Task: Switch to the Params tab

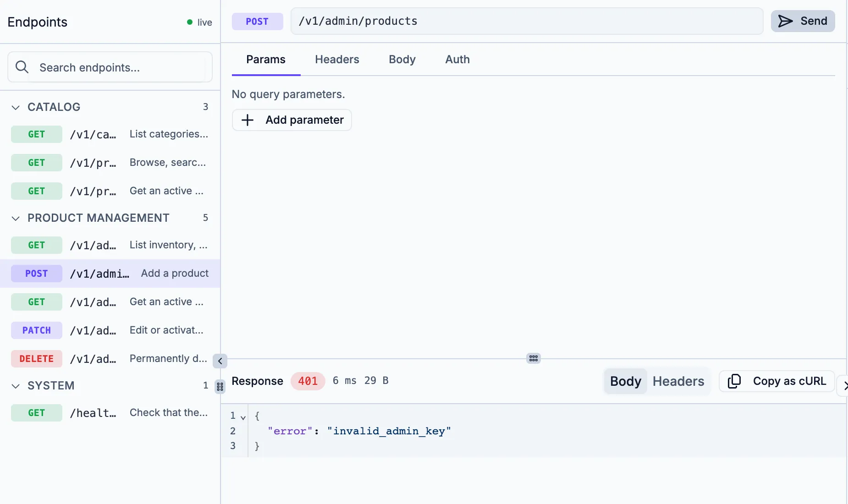Action: click(266, 60)
